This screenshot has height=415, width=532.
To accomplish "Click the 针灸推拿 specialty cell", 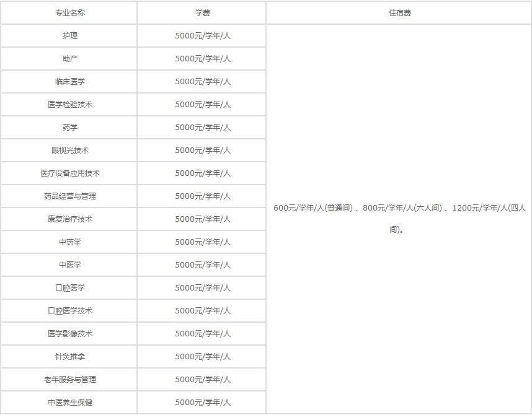I will pyautogui.click(x=68, y=356).
